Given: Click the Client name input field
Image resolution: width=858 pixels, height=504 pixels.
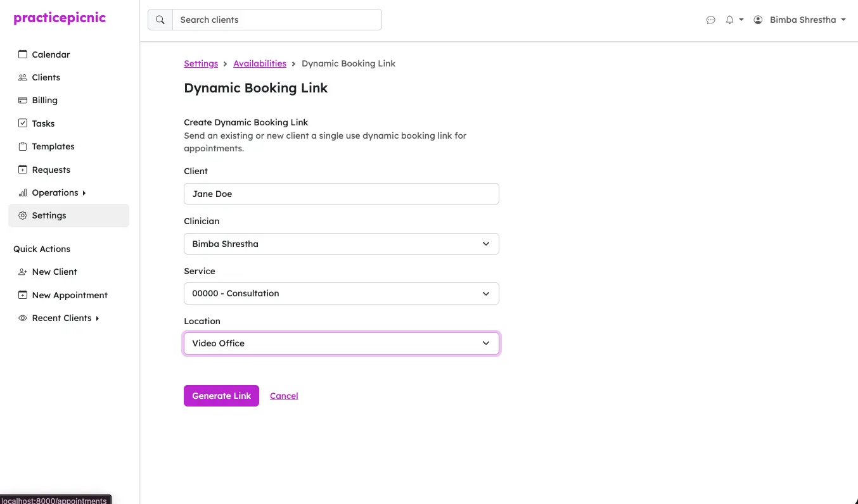Looking at the screenshot, I should pyautogui.click(x=341, y=194).
